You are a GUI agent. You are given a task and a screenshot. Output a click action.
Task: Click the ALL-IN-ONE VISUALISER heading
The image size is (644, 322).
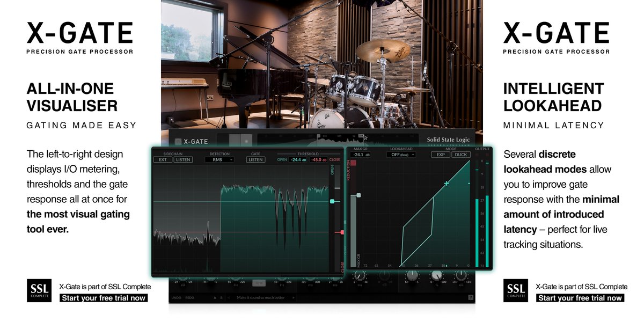[x=72, y=97]
